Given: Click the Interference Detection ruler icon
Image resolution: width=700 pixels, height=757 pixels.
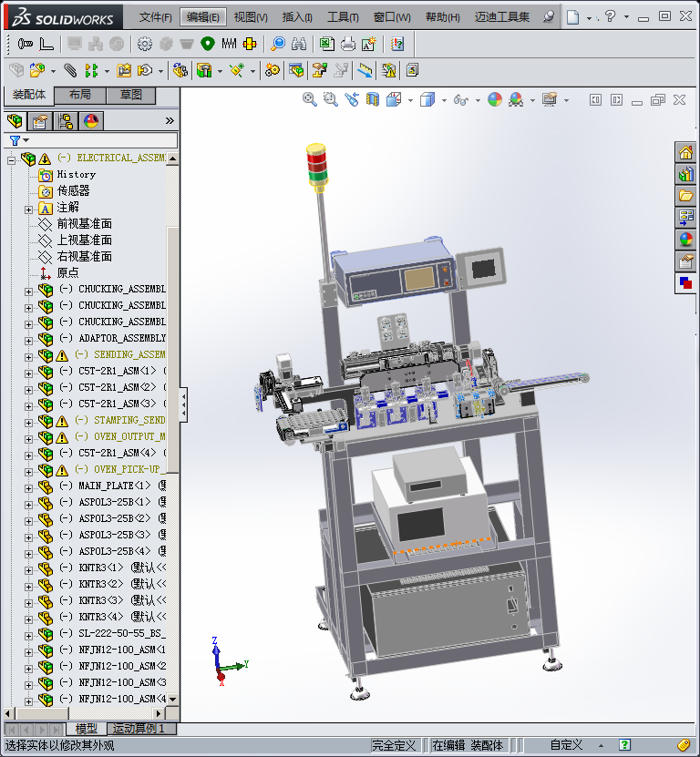Looking at the screenshot, I should 365,70.
